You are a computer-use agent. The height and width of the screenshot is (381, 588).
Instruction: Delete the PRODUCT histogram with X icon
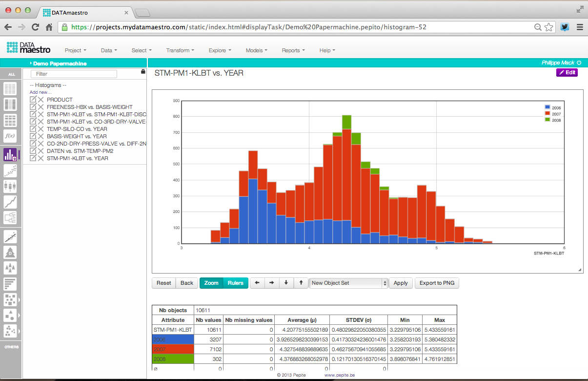coord(41,100)
